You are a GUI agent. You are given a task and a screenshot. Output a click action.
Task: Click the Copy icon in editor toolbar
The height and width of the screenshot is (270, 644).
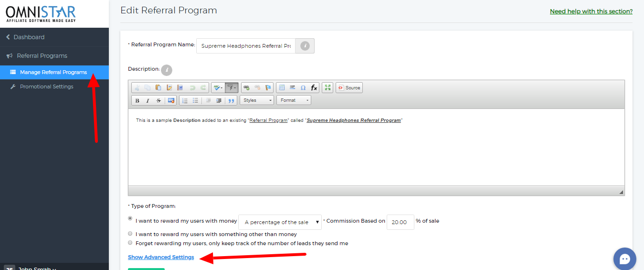pos(148,87)
